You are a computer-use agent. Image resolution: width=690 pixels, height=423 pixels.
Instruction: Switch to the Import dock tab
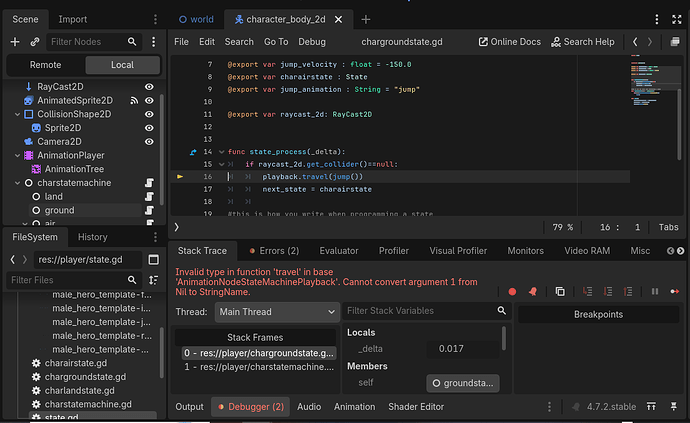73,19
